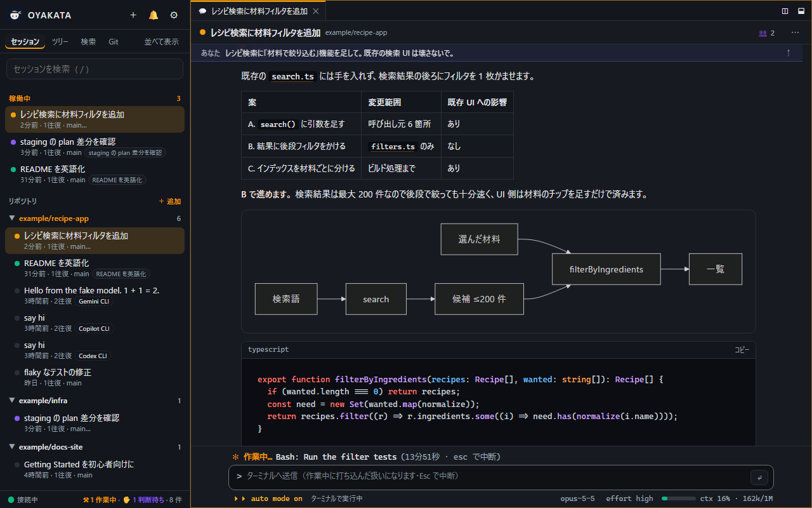The width and height of the screenshot is (812, 508).
Task: Open settings with the gear icon
Action: pyautogui.click(x=174, y=15)
